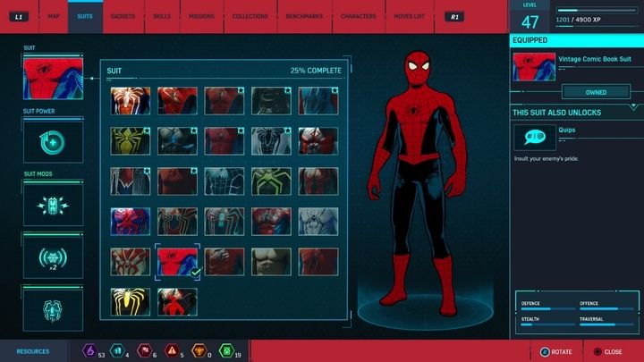Click the XP progress bar
The width and height of the screenshot is (644, 362).
pyautogui.click(x=597, y=10)
